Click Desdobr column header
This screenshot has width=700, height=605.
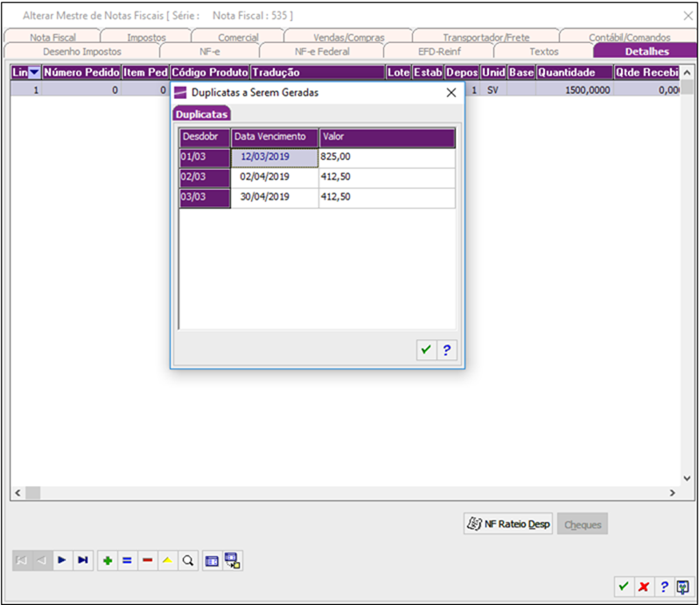(x=205, y=137)
